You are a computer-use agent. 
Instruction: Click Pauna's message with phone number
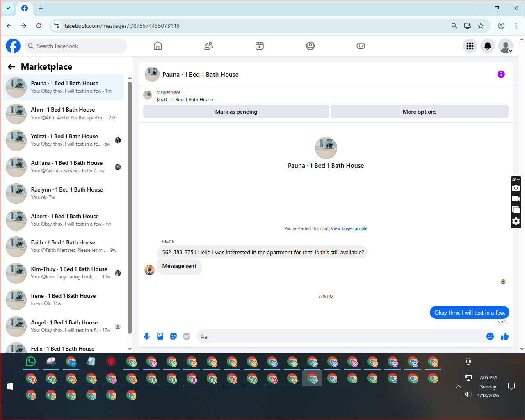coord(263,252)
